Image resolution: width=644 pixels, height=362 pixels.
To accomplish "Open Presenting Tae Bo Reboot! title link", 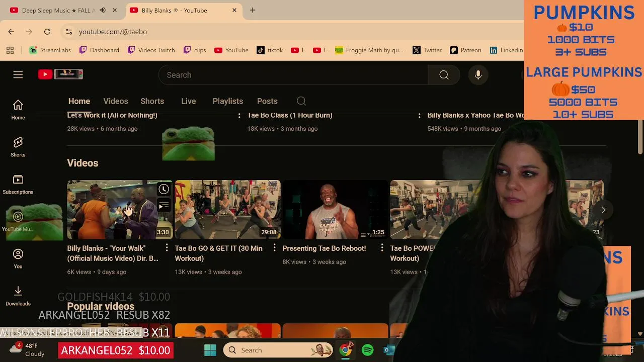I will [324, 248].
